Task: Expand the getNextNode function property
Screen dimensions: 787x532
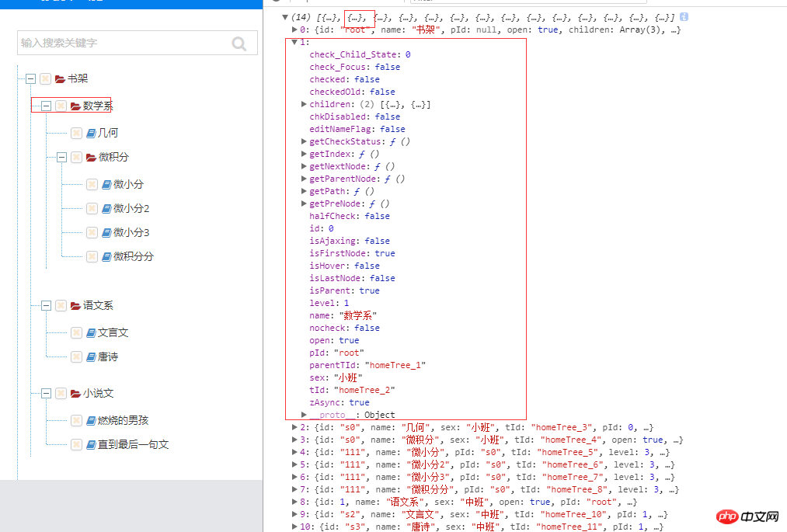Action: [305, 167]
